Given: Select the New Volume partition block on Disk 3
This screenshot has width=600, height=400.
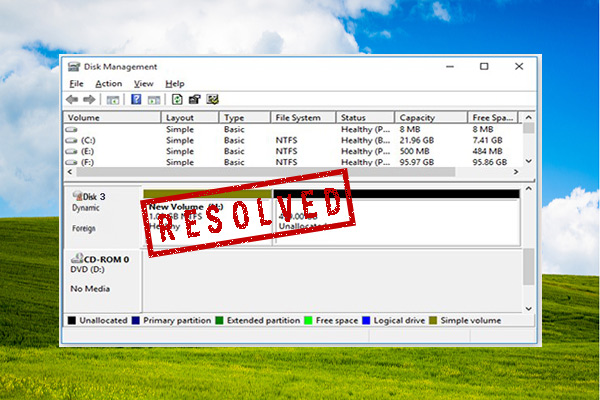Looking at the screenshot, I should (x=207, y=217).
